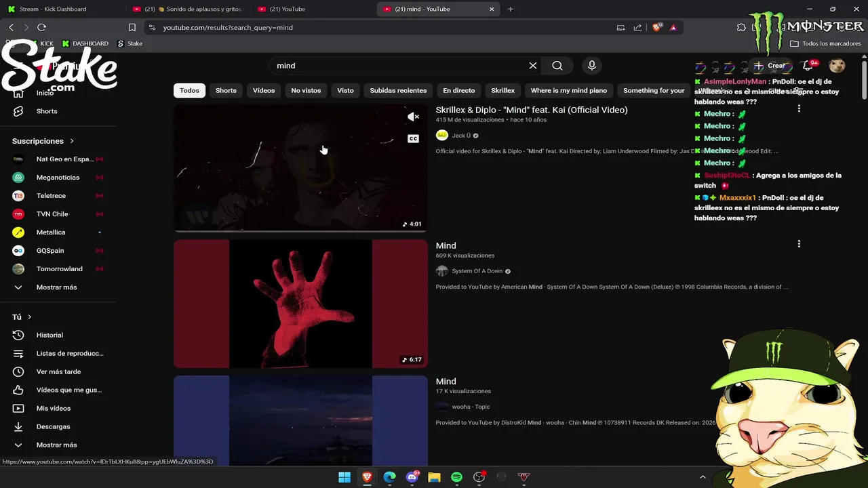Open Descargas in the sidebar

(x=53, y=426)
